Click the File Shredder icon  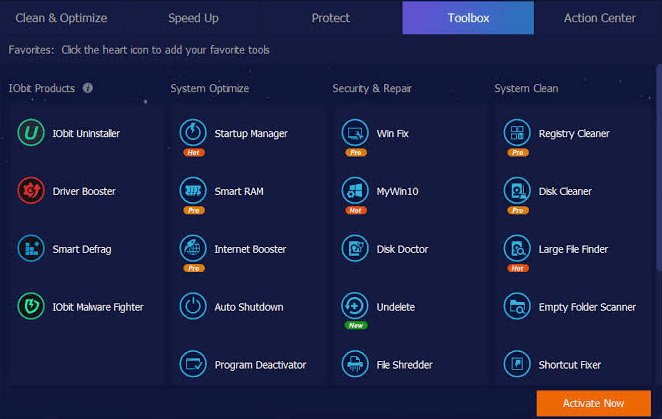(x=355, y=364)
